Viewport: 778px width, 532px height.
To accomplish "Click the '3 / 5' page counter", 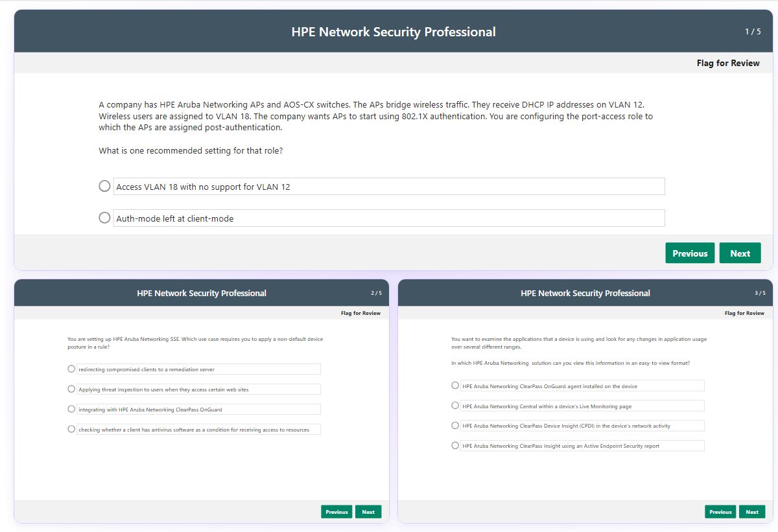I will (760, 293).
